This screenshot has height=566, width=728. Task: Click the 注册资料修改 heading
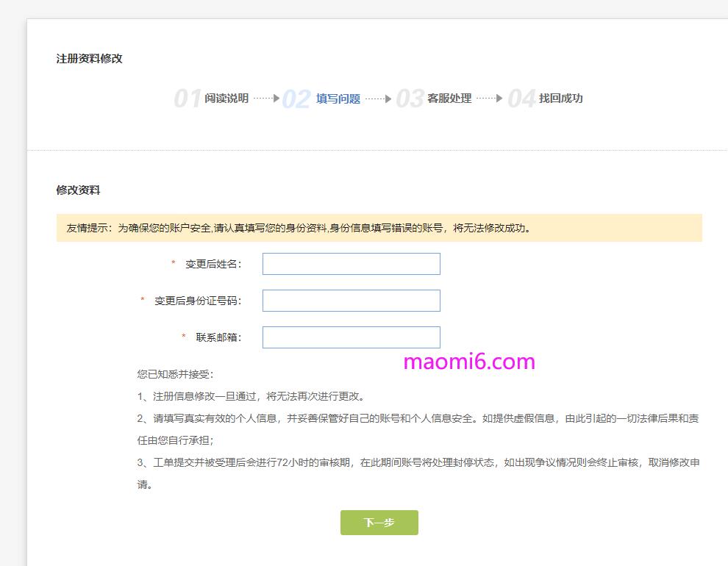[x=89, y=59]
